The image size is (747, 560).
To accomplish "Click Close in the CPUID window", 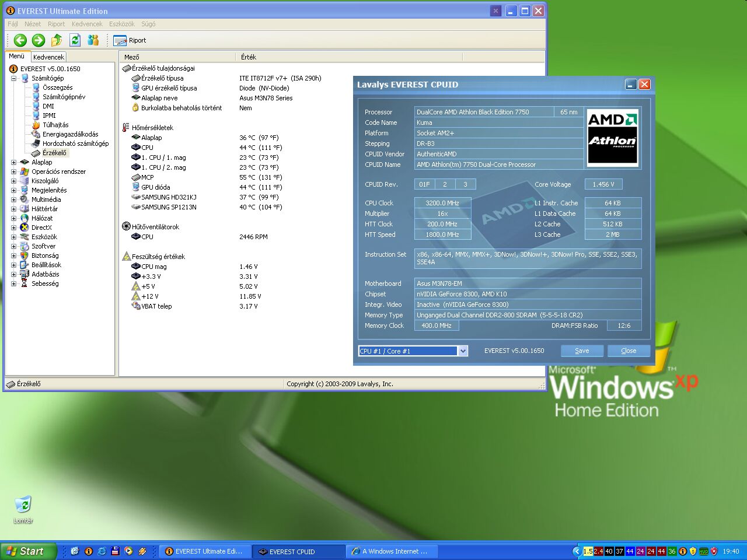I will point(629,351).
